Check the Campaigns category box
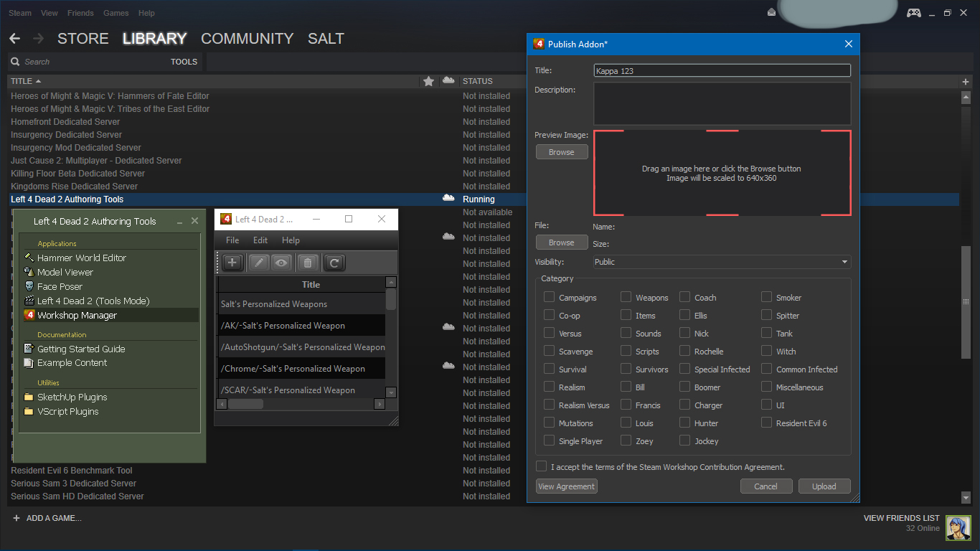This screenshot has height=551, width=980. pyautogui.click(x=549, y=297)
